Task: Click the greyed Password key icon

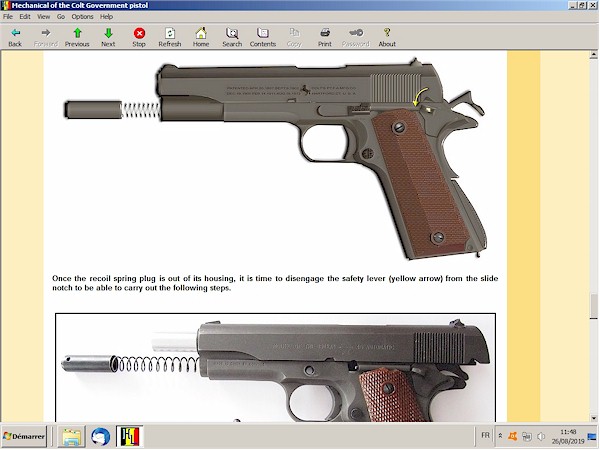Action: click(x=356, y=38)
